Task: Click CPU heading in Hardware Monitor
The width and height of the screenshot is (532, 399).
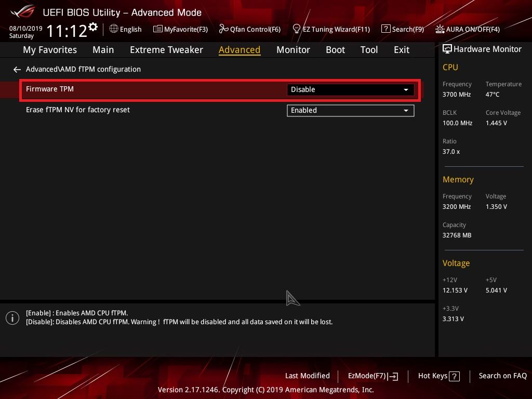Action: pos(450,67)
